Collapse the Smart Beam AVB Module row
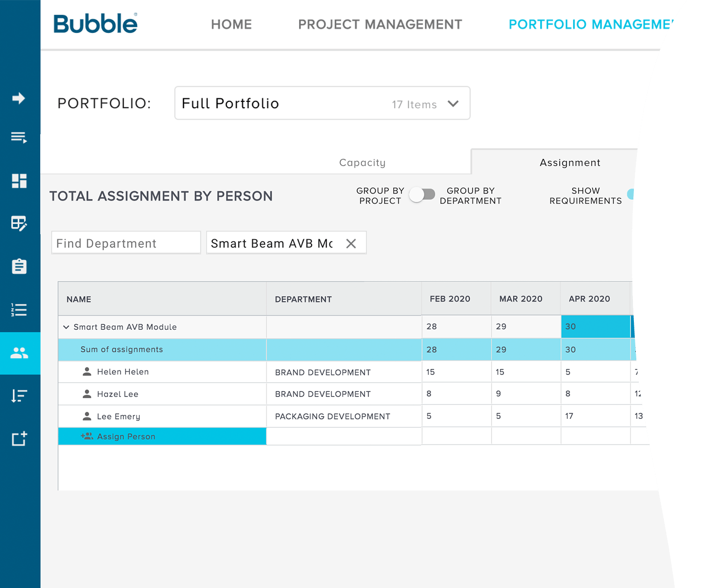Image resolution: width=703 pixels, height=588 pixels. tap(66, 327)
